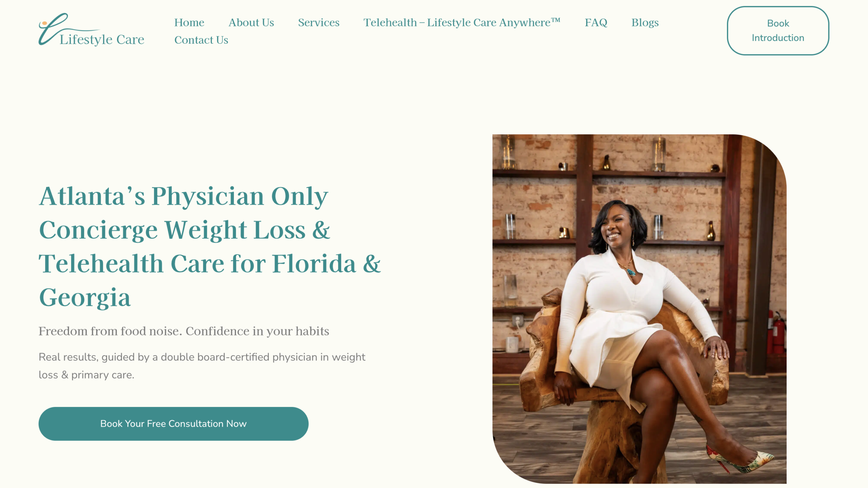
Task: Open the Services navigation link
Action: tap(319, 22)
